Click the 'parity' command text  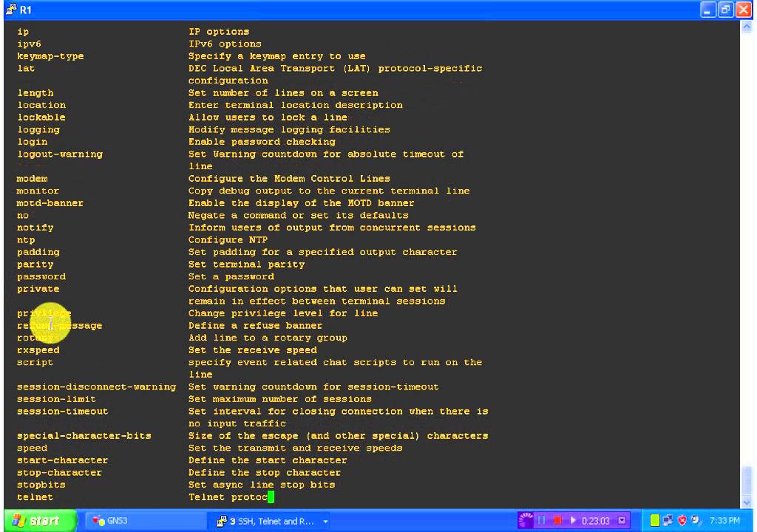(35, 265)
